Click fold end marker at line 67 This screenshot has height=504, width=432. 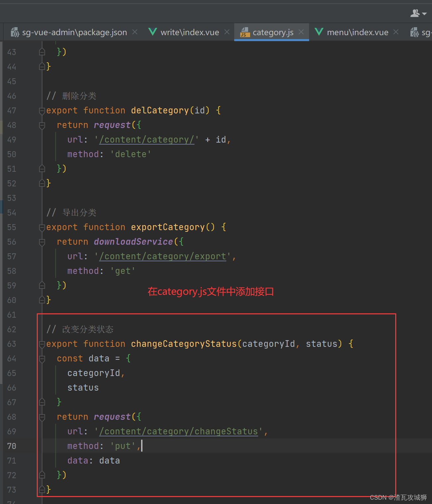[42, 402]
